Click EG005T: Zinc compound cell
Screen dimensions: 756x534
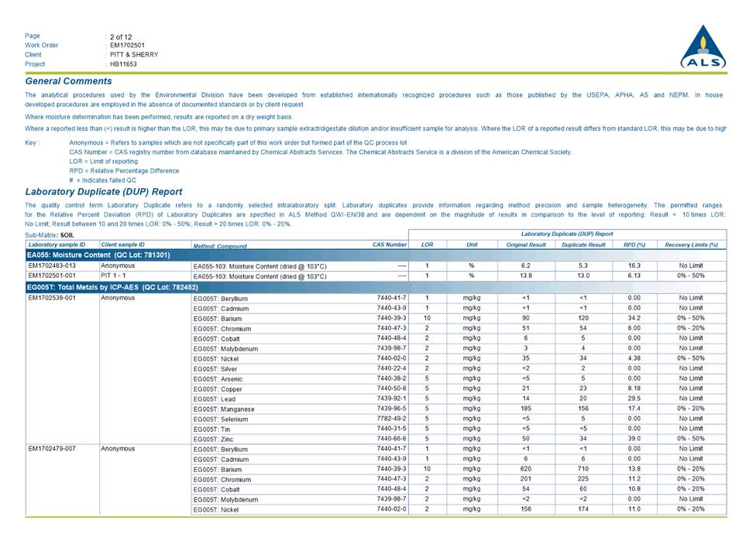pos(213,439)
